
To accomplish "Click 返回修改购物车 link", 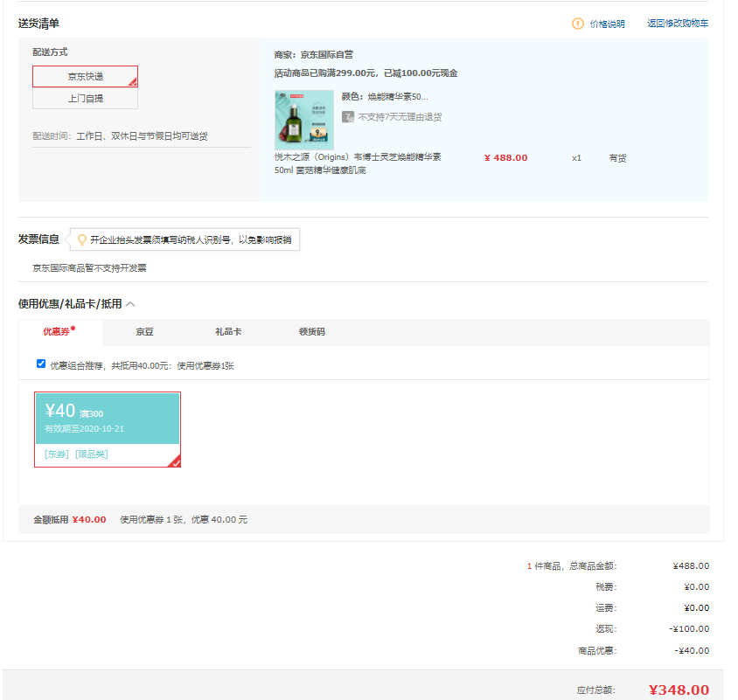I will click(678, 24).
